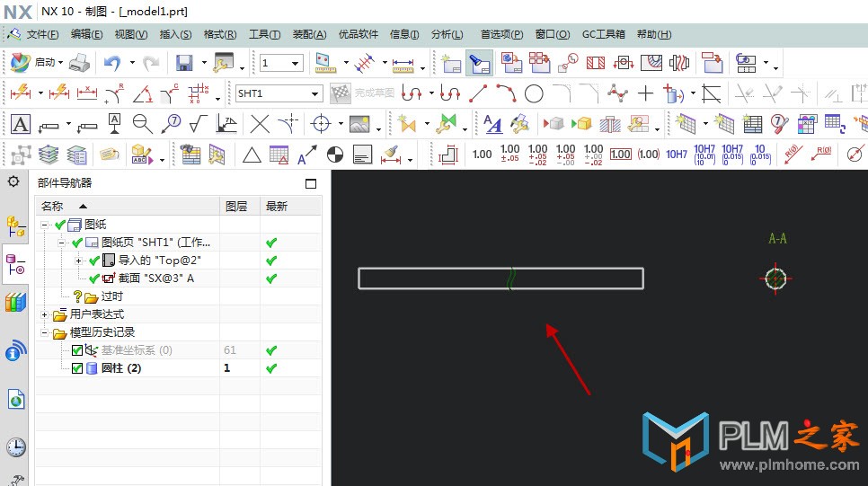The width and height of the screenshot is (868, 486).
Task: Open the 编辑(E) menu
Action: (x=86, y=34)
